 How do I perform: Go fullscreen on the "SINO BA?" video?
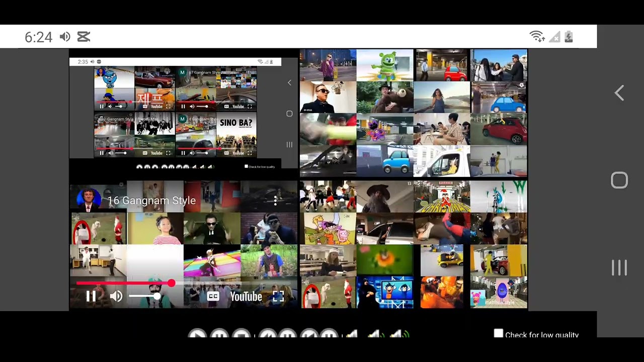(250, 153)
